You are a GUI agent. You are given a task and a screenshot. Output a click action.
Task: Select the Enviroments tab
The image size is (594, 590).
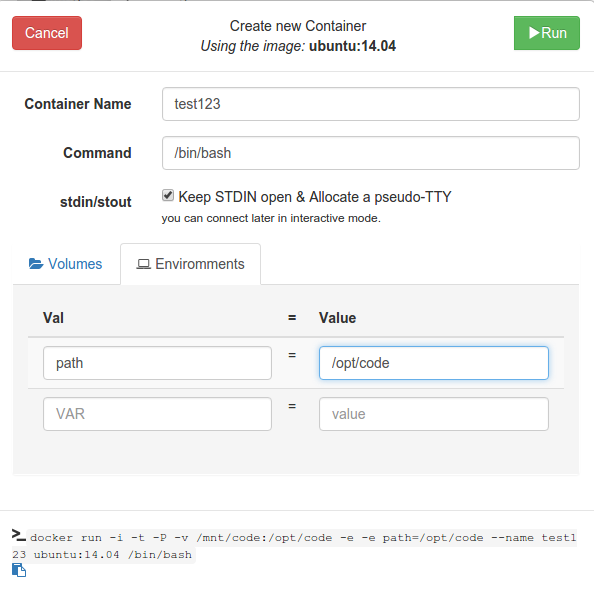tap(191, 264)
